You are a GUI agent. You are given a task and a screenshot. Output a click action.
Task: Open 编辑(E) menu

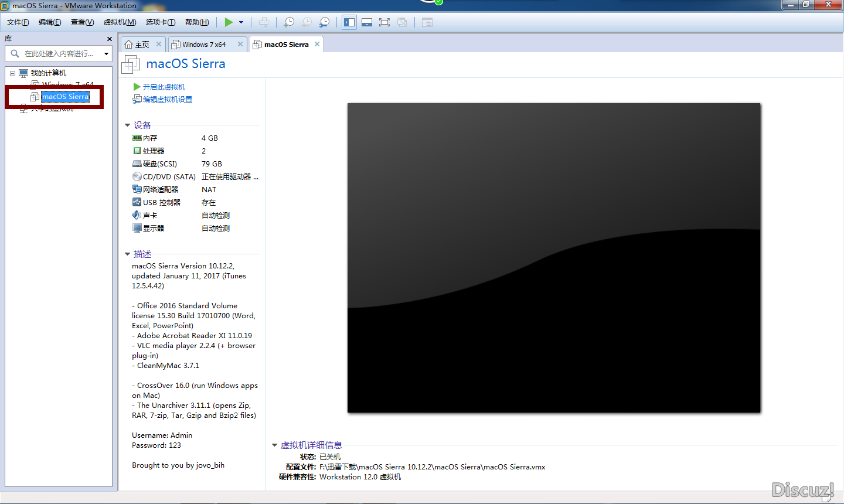coord(50,22)
